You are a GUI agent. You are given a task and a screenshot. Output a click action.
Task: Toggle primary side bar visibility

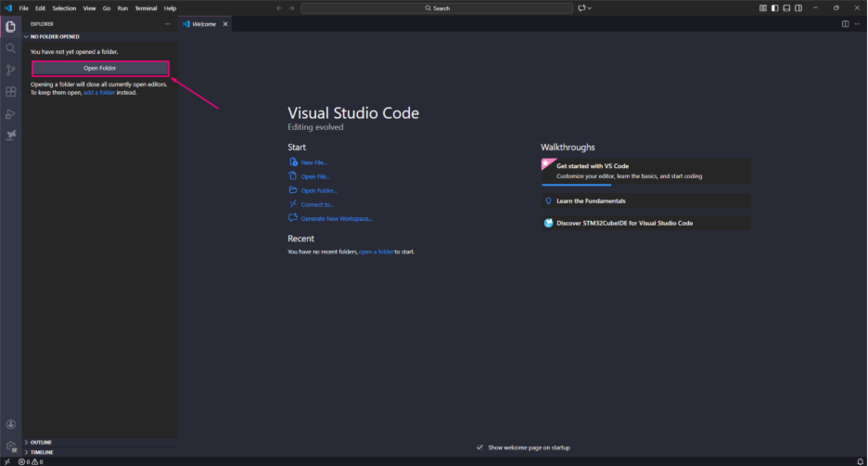click(774, 7)
